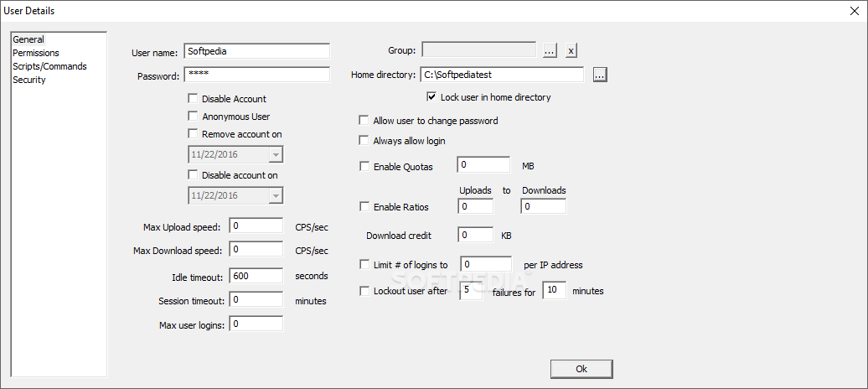Tick the Anonymous User checkbox
Screen dimensions: 868x389
click(x=194, y=117)
